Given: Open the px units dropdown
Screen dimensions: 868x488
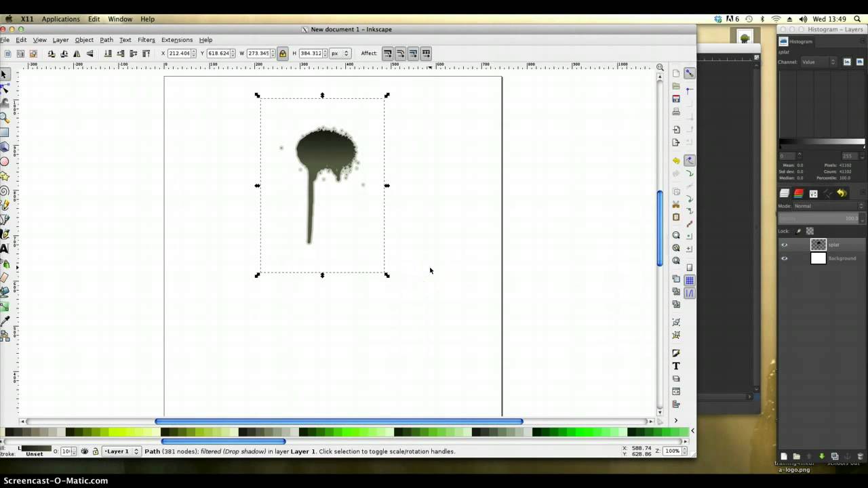Looking at the screenshot, I should pyautogui.click(x=340, y=54).
